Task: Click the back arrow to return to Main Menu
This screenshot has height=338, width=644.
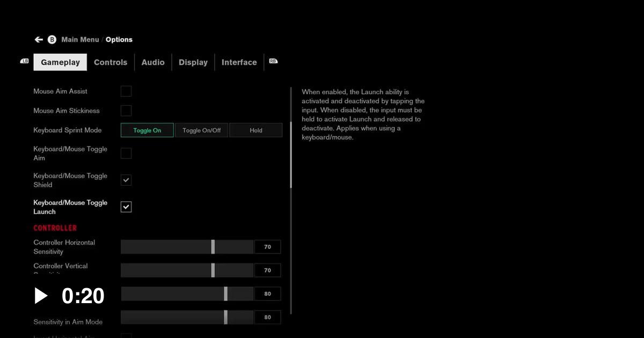Action: click(38, 39)
